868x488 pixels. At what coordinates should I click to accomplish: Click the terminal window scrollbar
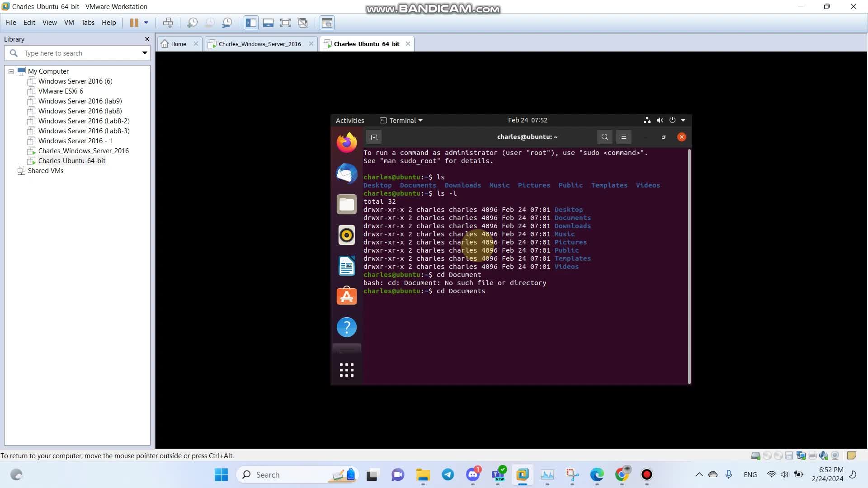click(x=689, y=267)
